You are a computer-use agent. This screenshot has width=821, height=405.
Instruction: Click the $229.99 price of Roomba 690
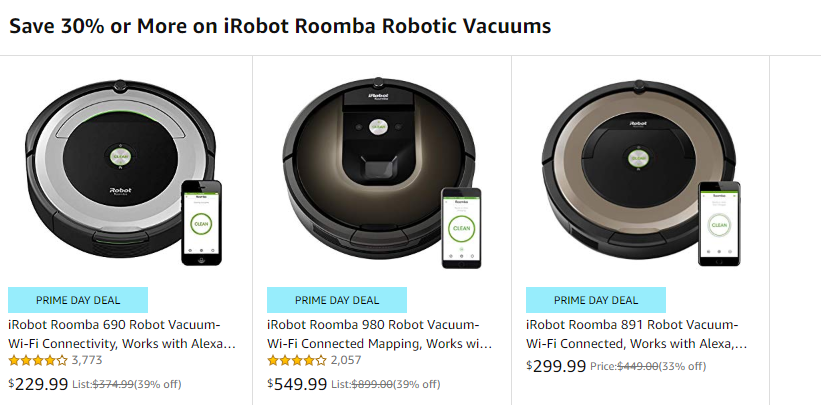point(39,384)
